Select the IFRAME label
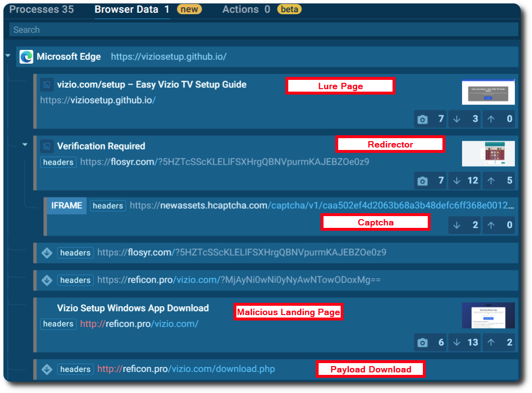532x393 pixels. (x=67, y=206)
